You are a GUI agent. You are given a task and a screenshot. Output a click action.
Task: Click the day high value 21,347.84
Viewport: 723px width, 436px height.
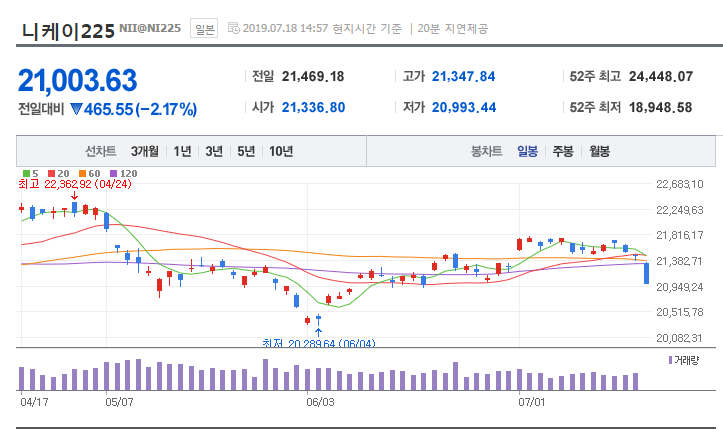click(463, 77)
